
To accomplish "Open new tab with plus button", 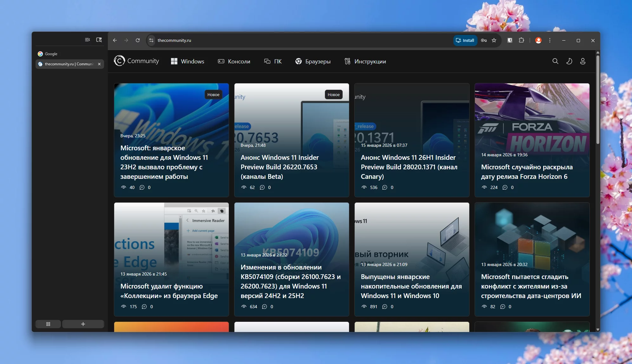I will (x=83, y=324).
